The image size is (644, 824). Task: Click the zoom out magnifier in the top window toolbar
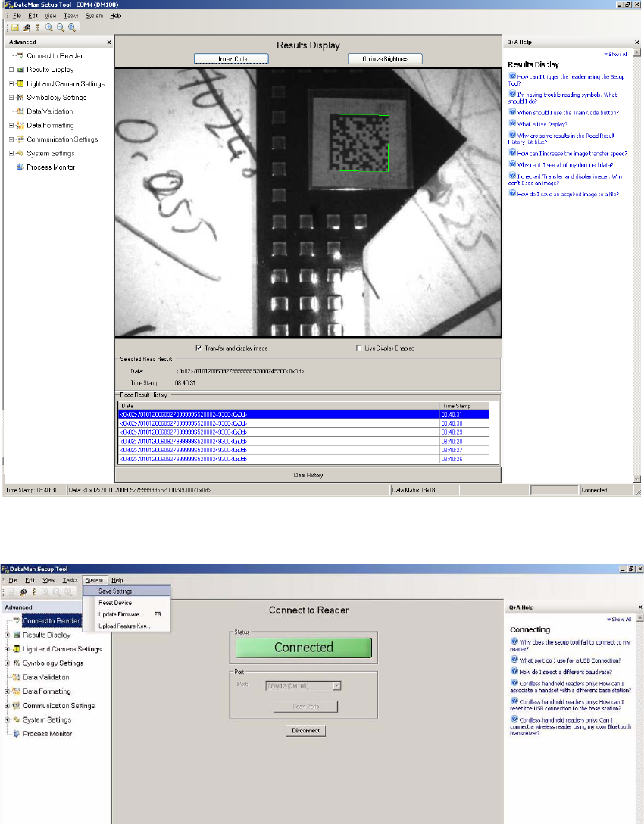click(61, 28)
